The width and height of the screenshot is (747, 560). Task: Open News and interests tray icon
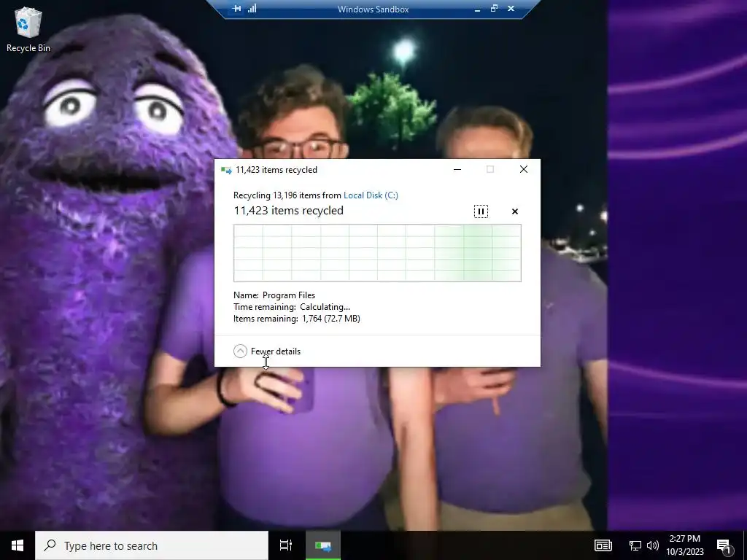click(603, 545)
